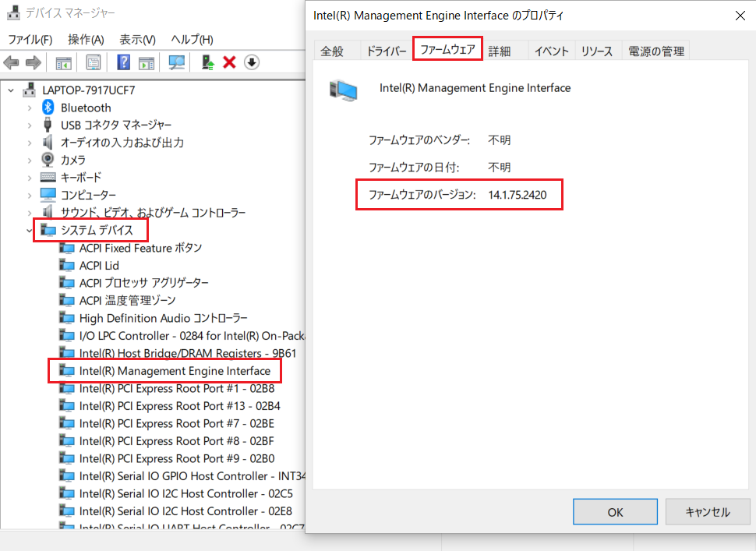
Task: Expand the カメラ category
Action: [30, 160]
